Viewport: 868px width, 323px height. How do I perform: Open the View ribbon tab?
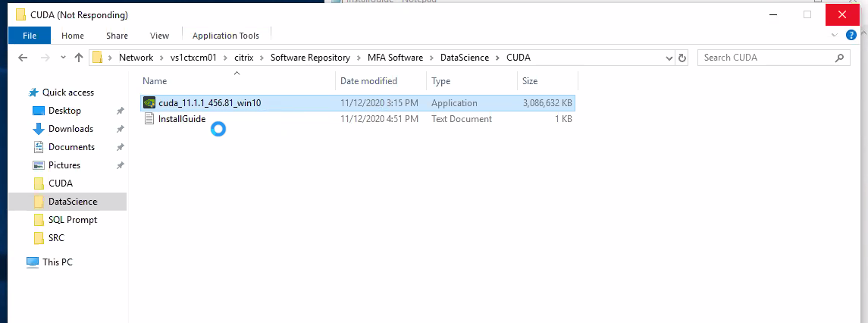[x=159, y=36]
